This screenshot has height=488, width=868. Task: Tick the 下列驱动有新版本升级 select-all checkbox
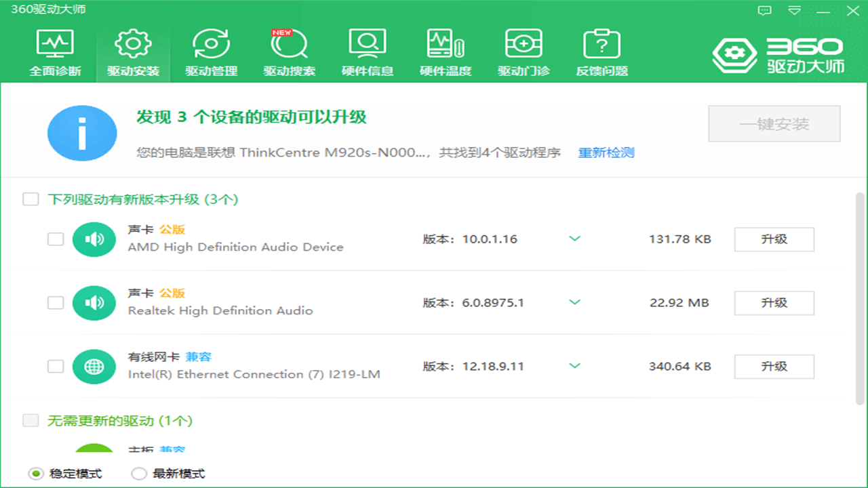(x=31, y=199)
